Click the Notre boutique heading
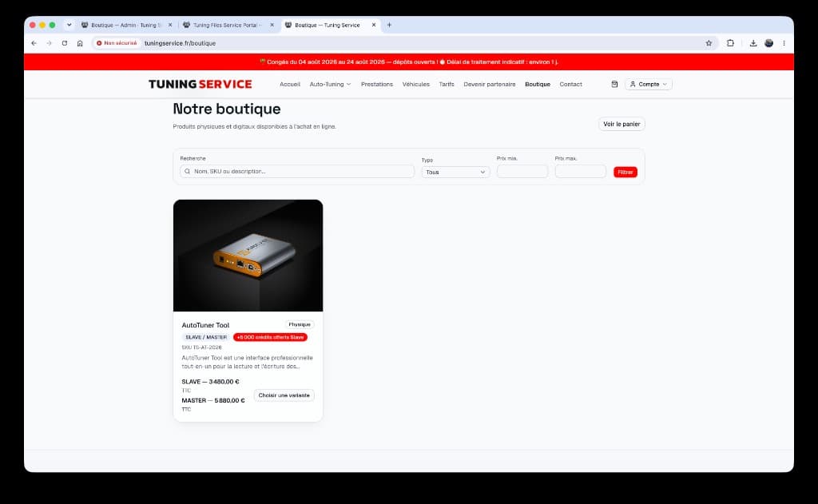 click(x=226, y=109)
